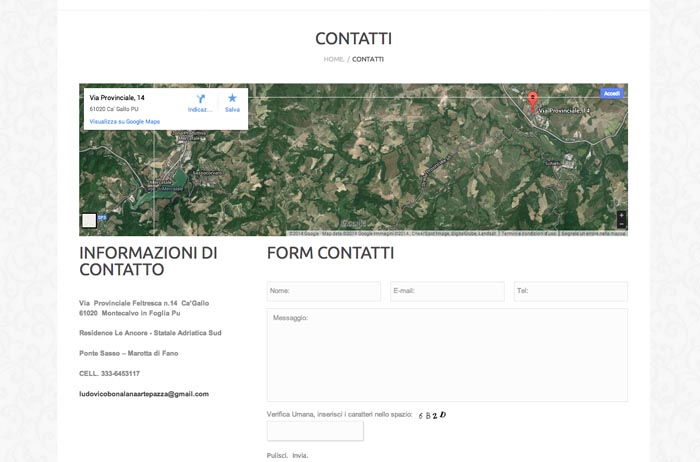
Task: Click the 61020 Ca' Gallo PU text
Action: tap(114, 109)
